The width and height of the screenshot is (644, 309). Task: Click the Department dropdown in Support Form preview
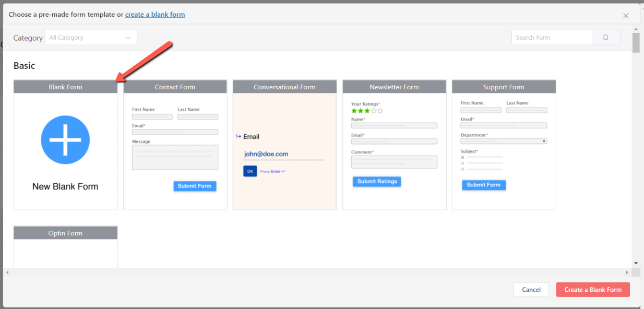click(504, 141)
